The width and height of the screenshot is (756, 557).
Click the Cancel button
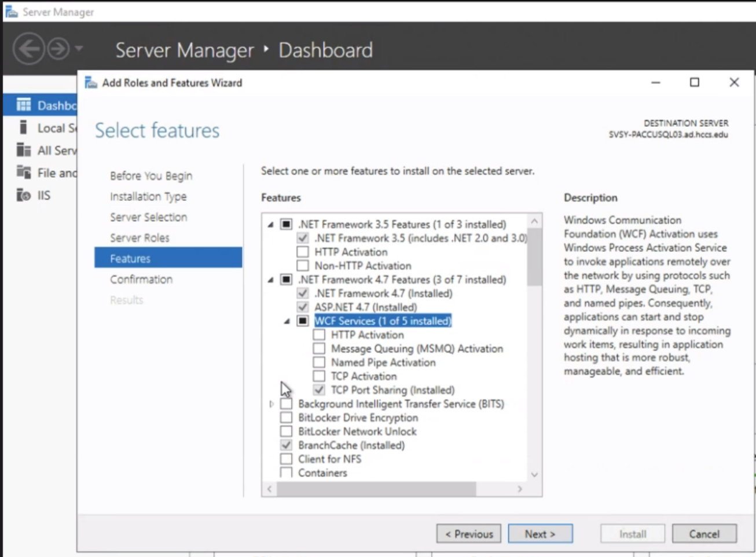coord(704,534)
